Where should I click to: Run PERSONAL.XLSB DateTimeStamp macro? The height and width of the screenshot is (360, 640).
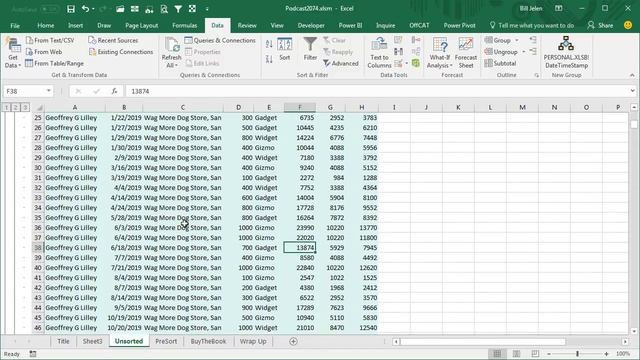tap(566, 52)
